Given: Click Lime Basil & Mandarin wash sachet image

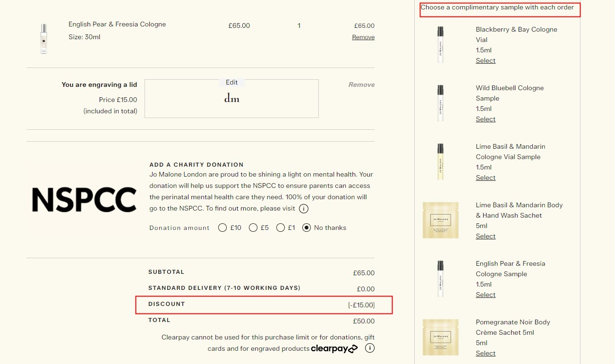Looking at the screenshot, I should [440, 220].
